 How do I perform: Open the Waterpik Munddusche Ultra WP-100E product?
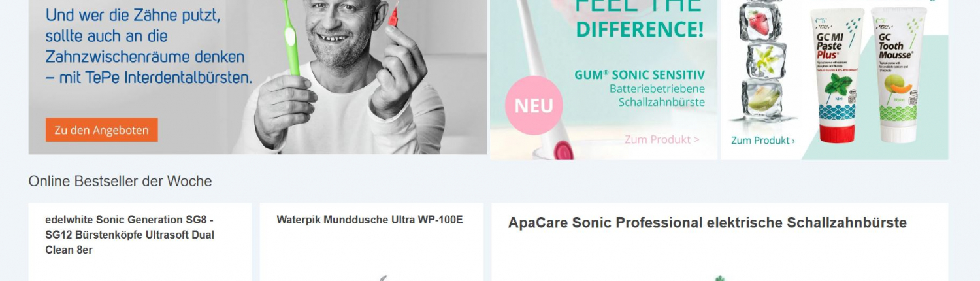point(369,220)
